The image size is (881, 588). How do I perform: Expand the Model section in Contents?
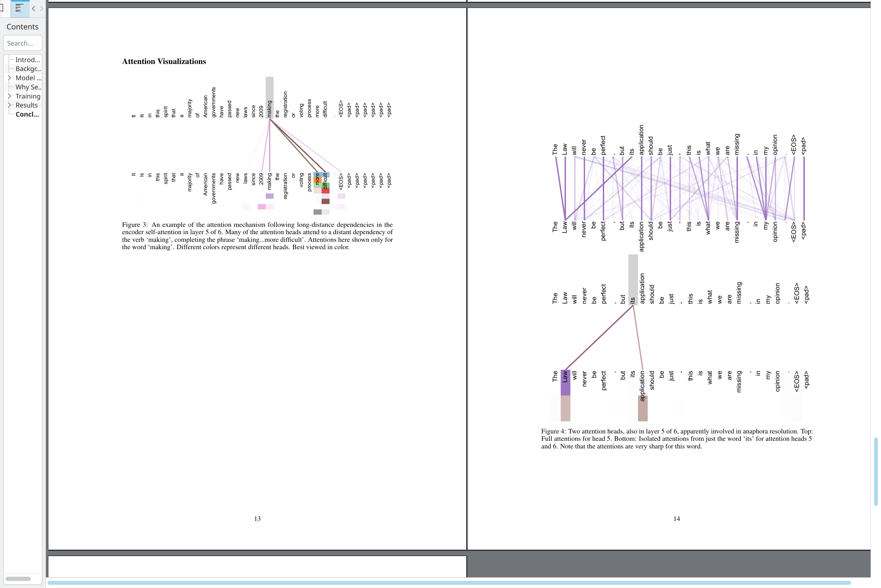(9, 78)
